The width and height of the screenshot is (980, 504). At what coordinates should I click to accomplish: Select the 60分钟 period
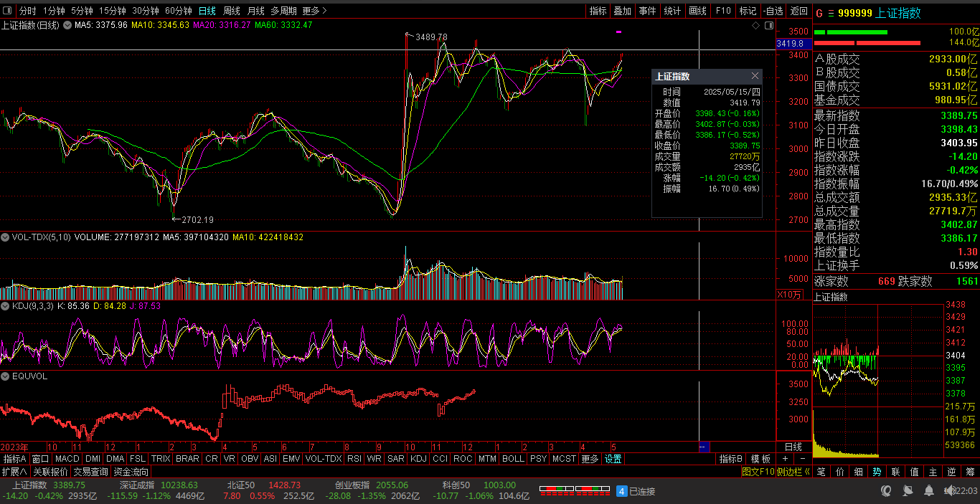pos(179,11)
